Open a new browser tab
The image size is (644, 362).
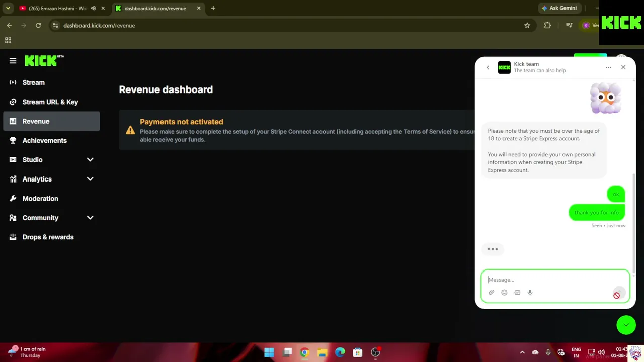213,8
